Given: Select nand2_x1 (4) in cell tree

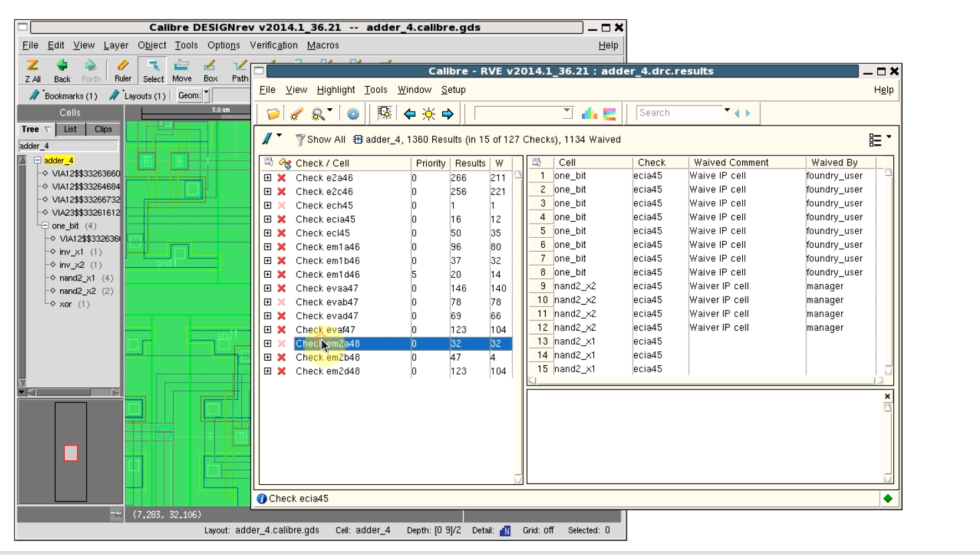Looking at the screenshot, I should click(x=86, y=278).
